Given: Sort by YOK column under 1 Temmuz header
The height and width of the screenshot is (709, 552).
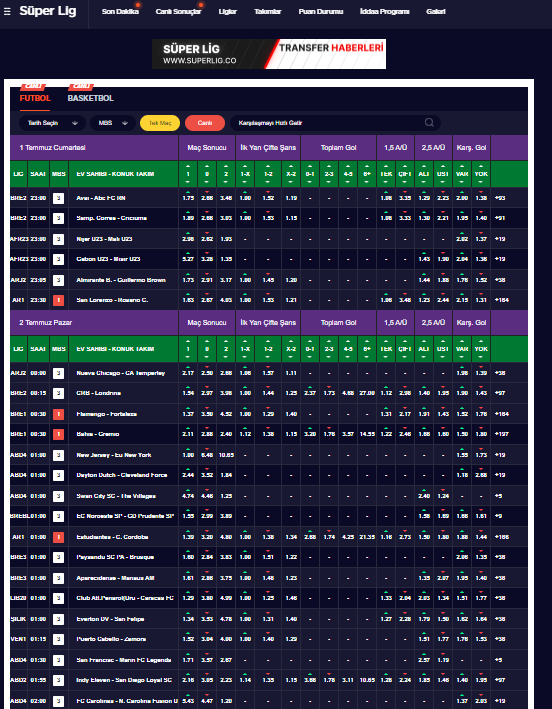Looking at the screenshot, I should (x=481, y=174).
